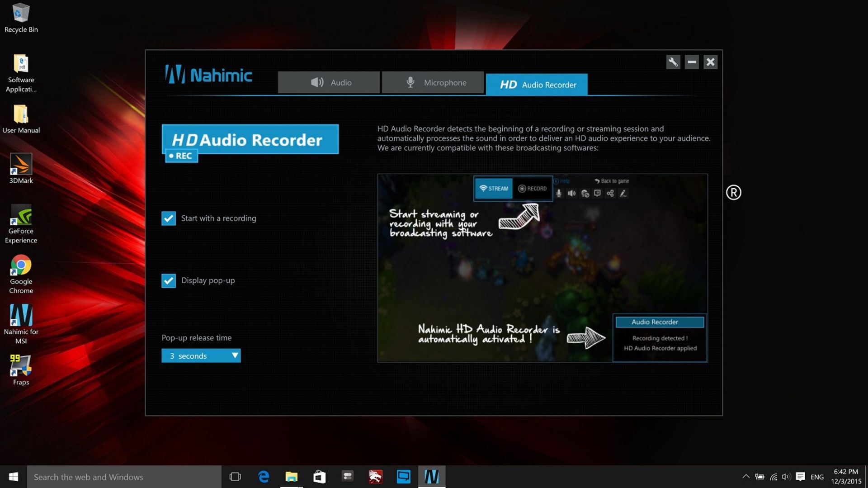This screenshot has width=868, height=488.
Task: Click the volume speaker tray icon
Action: (x=787, y=477)
